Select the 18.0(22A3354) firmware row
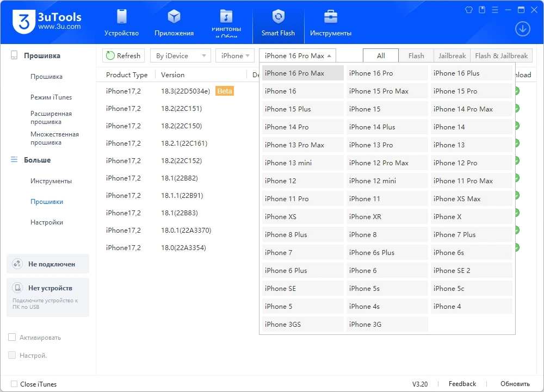This screenshot has width=544, height=392. click(x=178, y=247)
